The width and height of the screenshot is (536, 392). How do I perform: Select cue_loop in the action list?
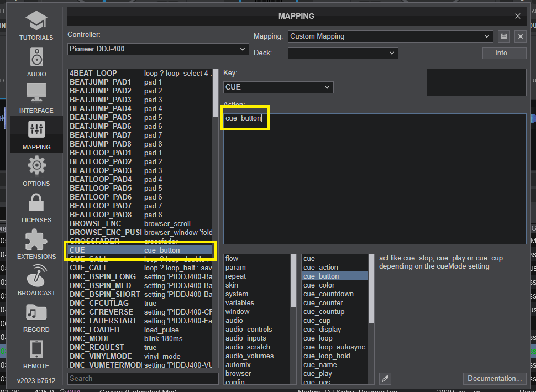(x=318, y=338)
